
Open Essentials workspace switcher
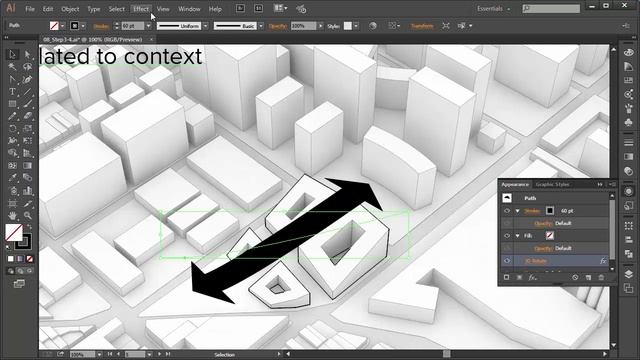pos(494,9)
